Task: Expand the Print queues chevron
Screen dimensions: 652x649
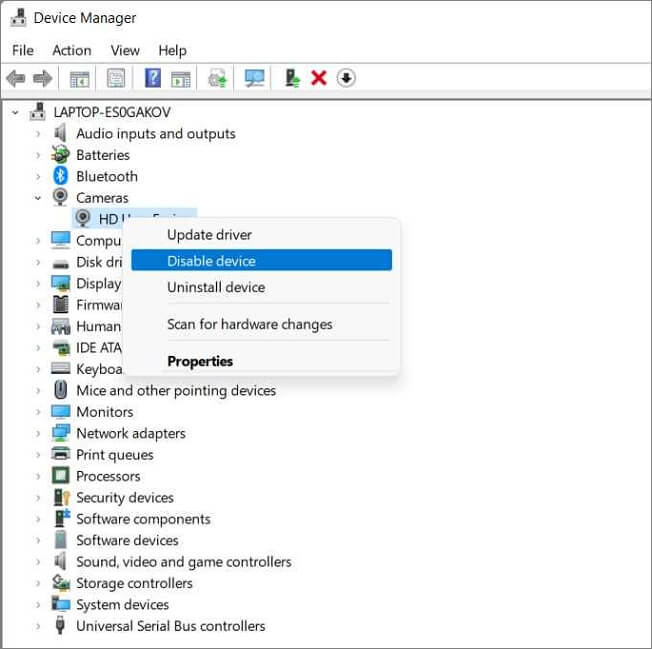Action: tap(38, 455)
